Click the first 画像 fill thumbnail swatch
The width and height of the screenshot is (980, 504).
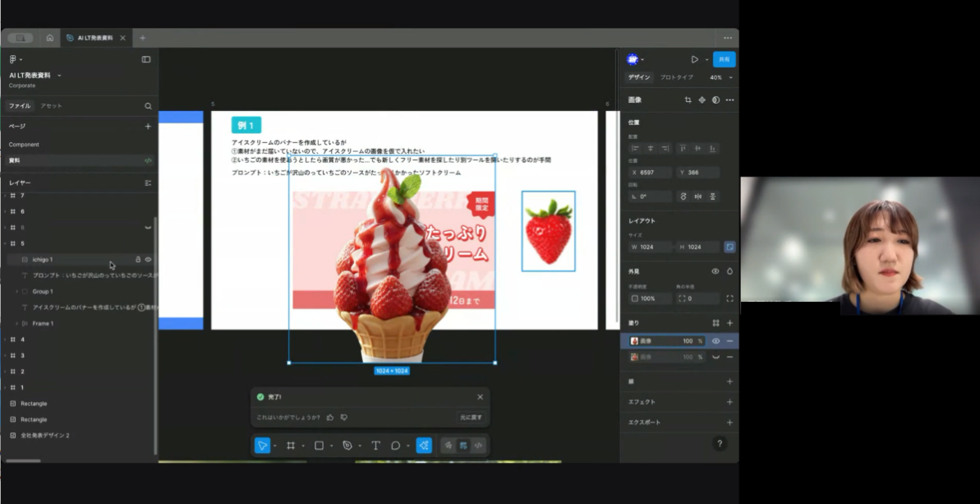(634, 340)
